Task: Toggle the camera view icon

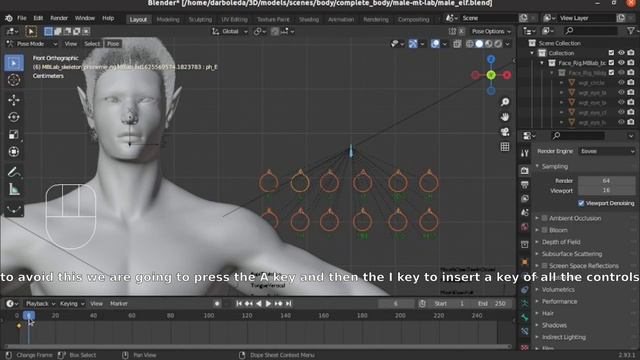Action: click(505, 132)
